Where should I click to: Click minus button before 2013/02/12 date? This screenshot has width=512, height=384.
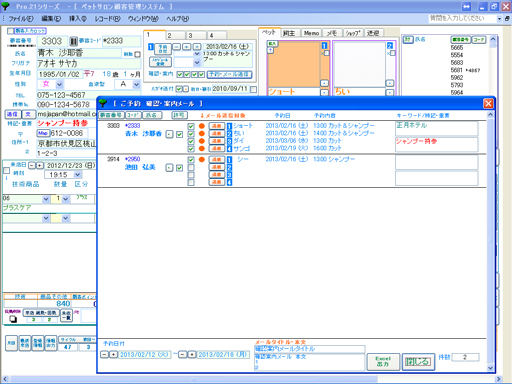click(104, 354)
